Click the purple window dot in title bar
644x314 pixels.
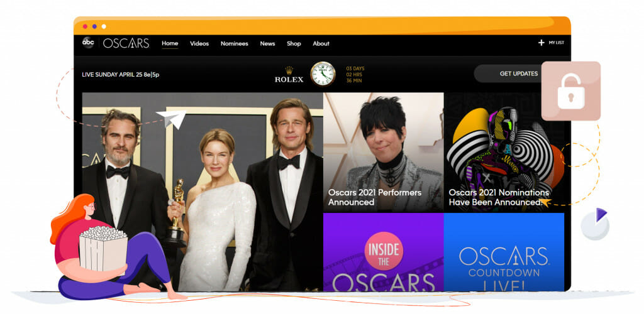pyautogui.click(x=94, y=26)
